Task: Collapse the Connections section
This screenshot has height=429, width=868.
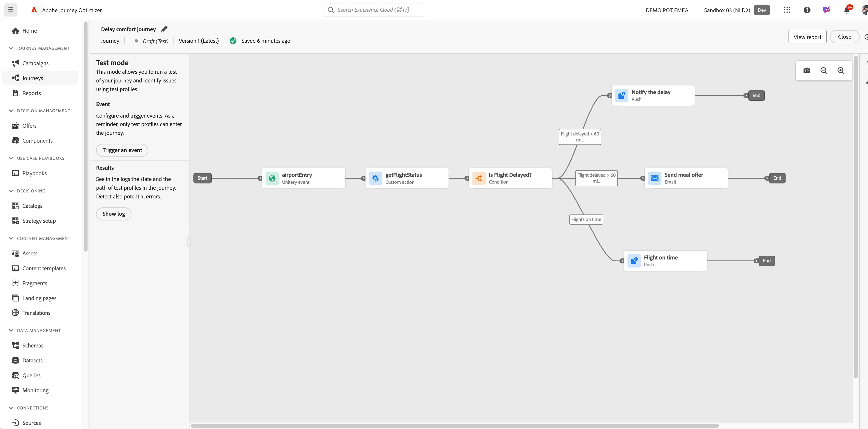Action: (x=11, y=408)
